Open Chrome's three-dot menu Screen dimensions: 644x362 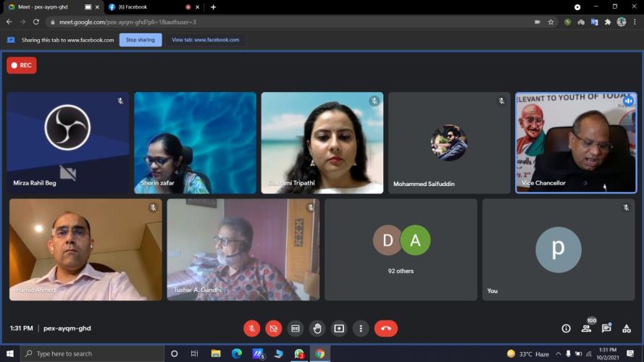[635, 22]
